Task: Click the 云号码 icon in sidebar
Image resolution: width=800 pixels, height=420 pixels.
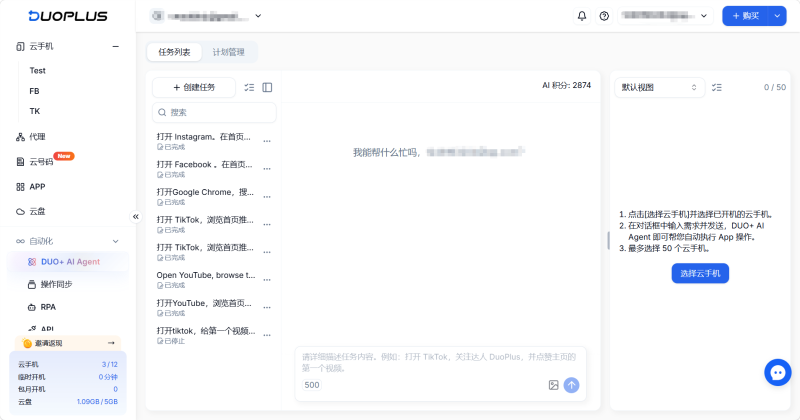Action: pos(20,162)
